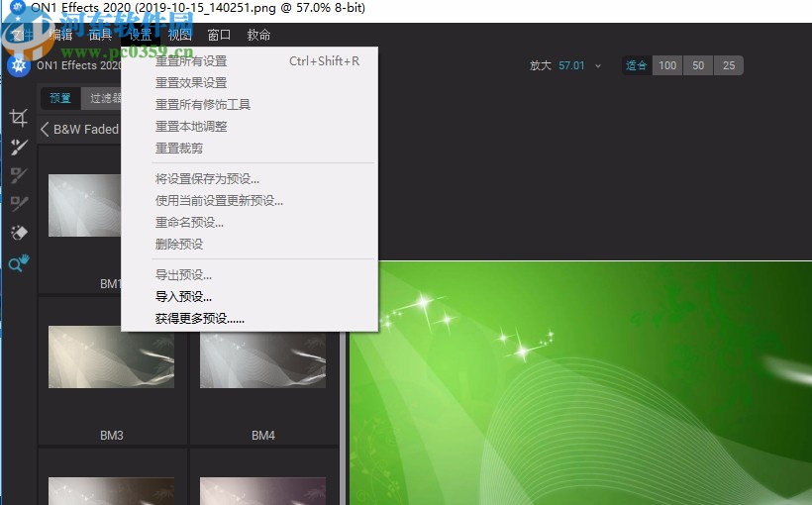Switch to the 过滤器 filters tab
Screen dimensions: 812x505
pos(101,98)
